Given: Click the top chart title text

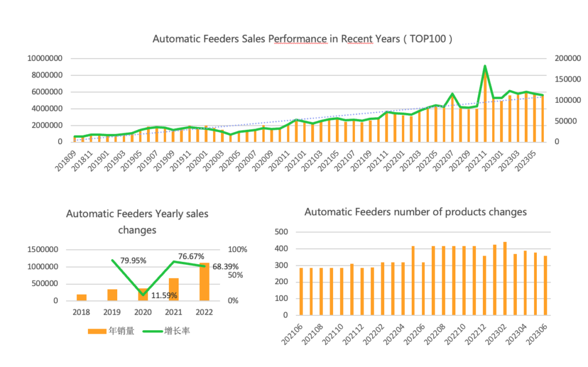Looking at the screenshot, I should (x=302, y=39).
